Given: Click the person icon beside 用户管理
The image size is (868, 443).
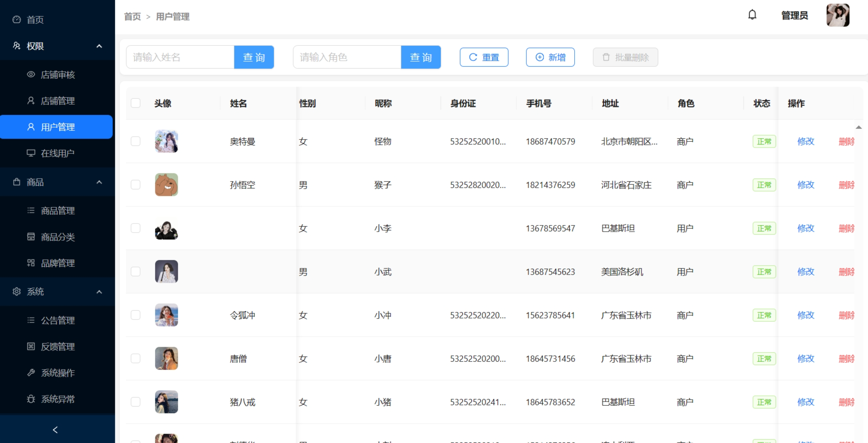Looking at the screenshot, I should coord(31,127).
